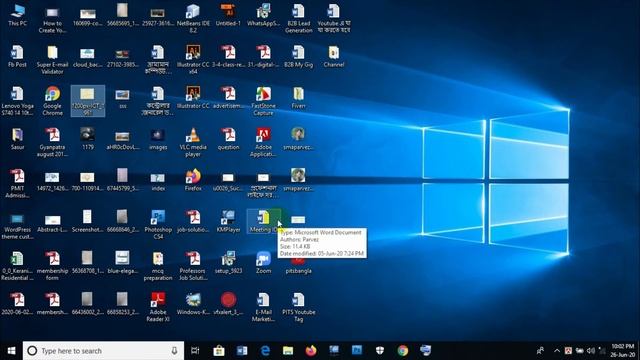The width and height of the screenshot is (640, 360).
Task: Select the Google Chrome desktop shortcut
Action: (52, 101)
